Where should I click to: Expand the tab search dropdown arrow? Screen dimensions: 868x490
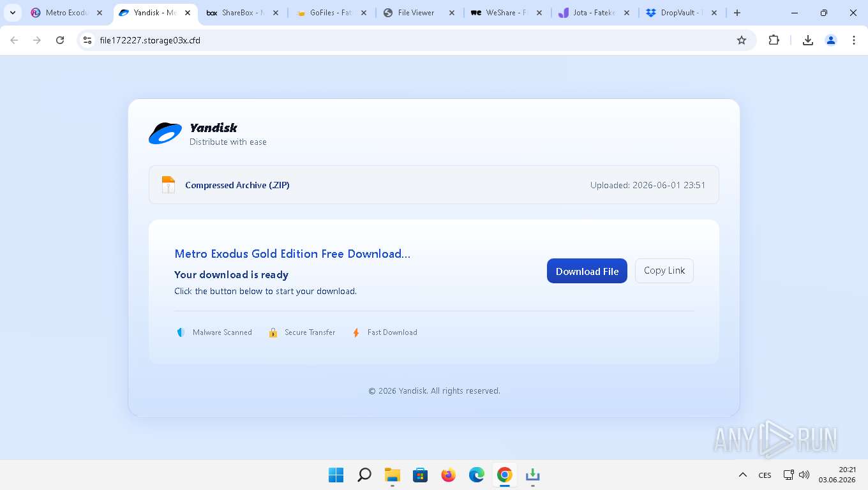[13, 13]
